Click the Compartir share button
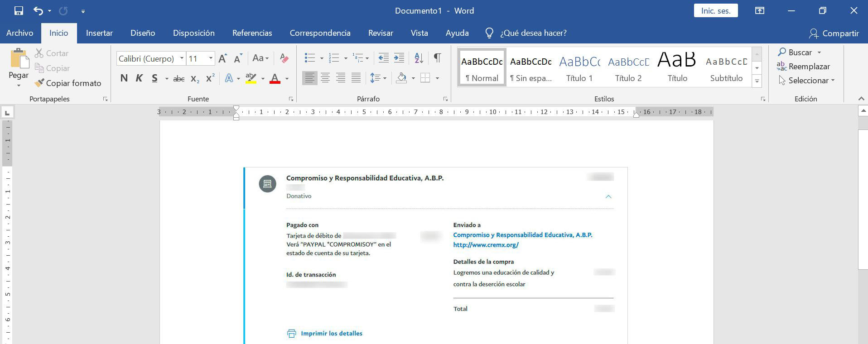The height and width of the screenshot is (344, 868). pyautogui.click(x=834, y=33)
